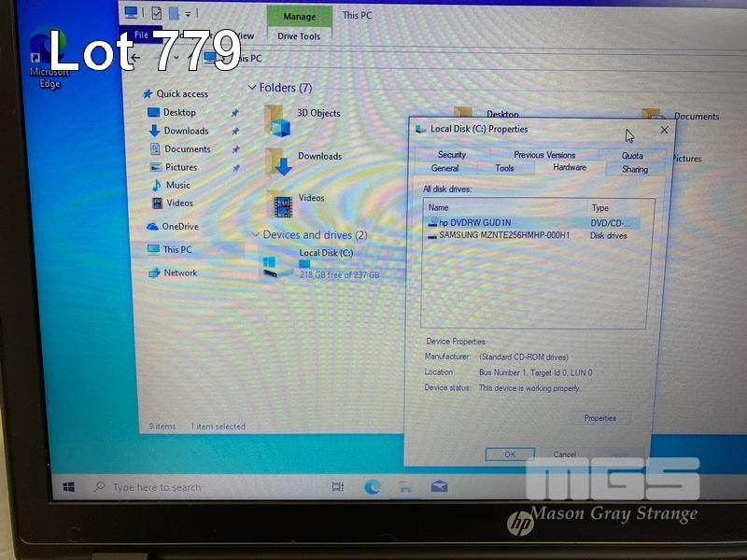Select hp DVDRW GUD1N drive row
Viewport: 747px width, 560px height.
pos(532,222)
